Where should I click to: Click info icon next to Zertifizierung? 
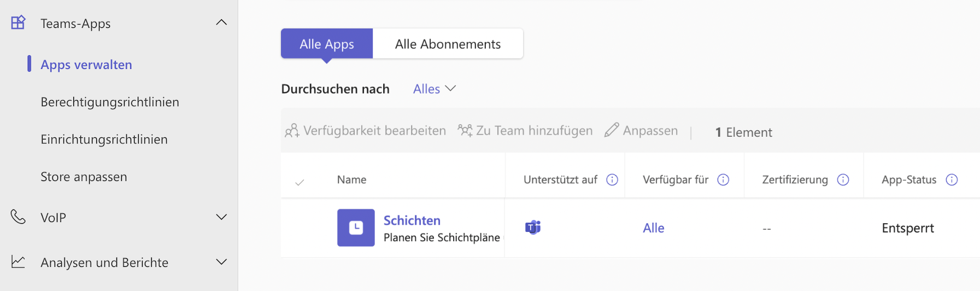point(843,179)
